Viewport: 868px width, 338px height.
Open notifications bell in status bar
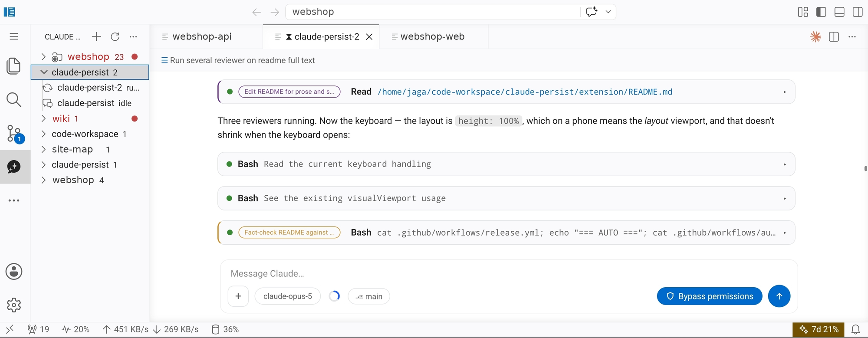tap(855, 330)
